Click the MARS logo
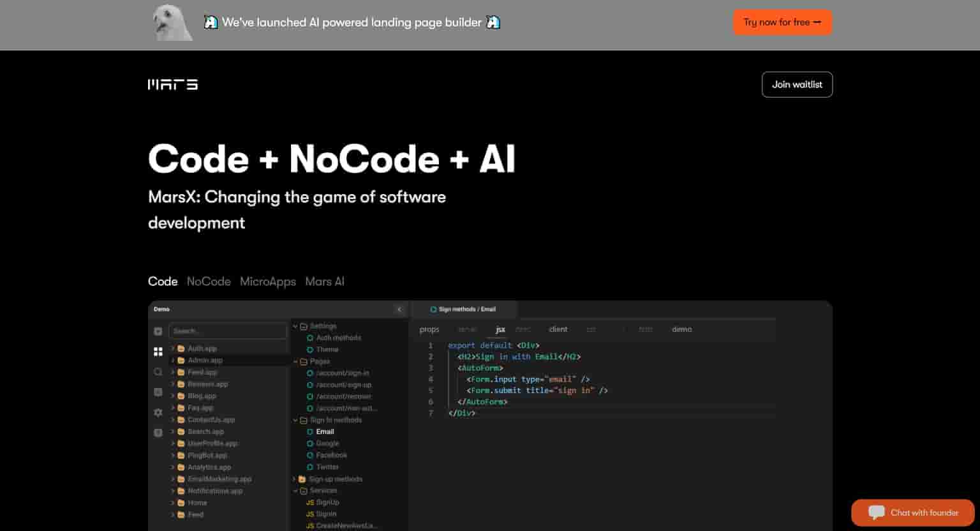This screenshot has width=980, height=531. pos(173,84)
